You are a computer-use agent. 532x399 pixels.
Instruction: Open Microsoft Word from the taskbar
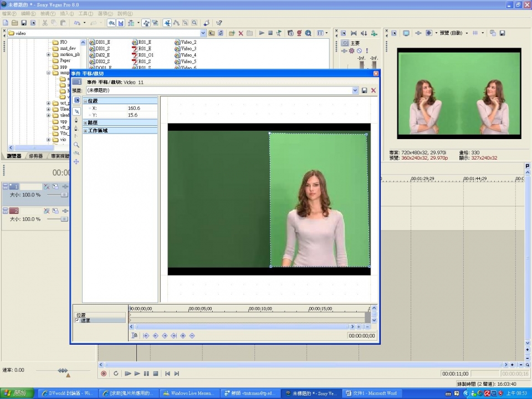click(x=371, y=393)
